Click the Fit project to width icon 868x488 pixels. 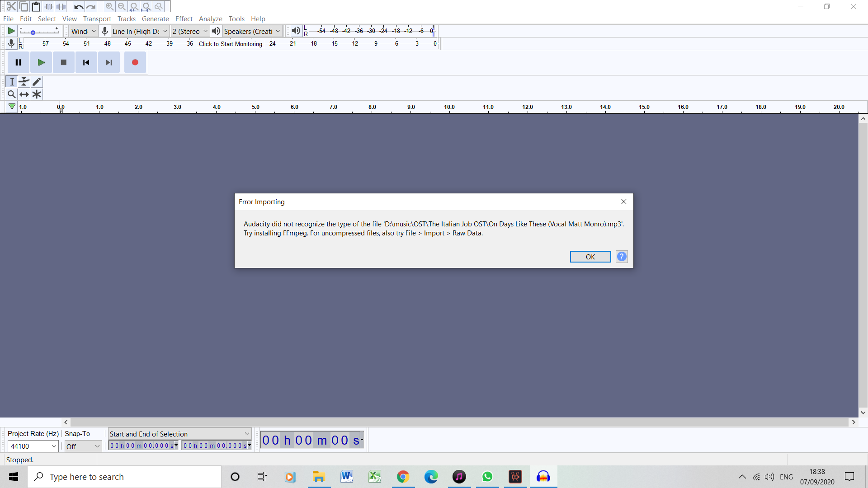pos(146,6)
